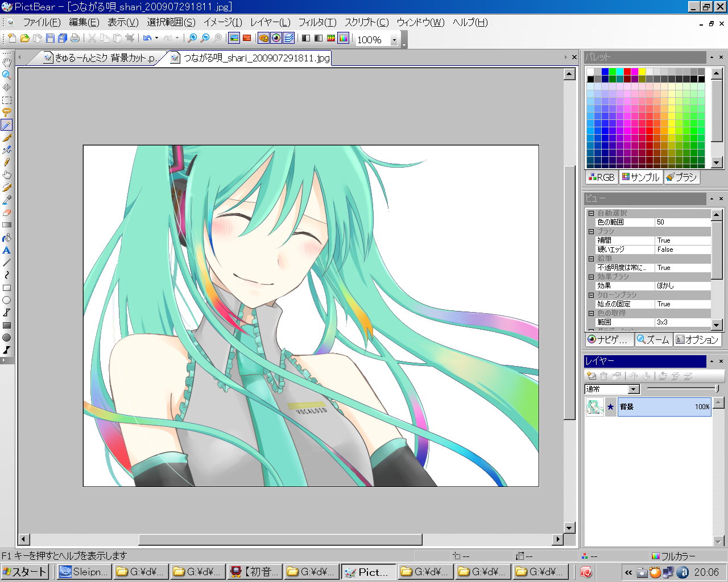Toggle the full color spectrum display button
Viewport: 728px width, 582px height.
[x=343, y=38]
